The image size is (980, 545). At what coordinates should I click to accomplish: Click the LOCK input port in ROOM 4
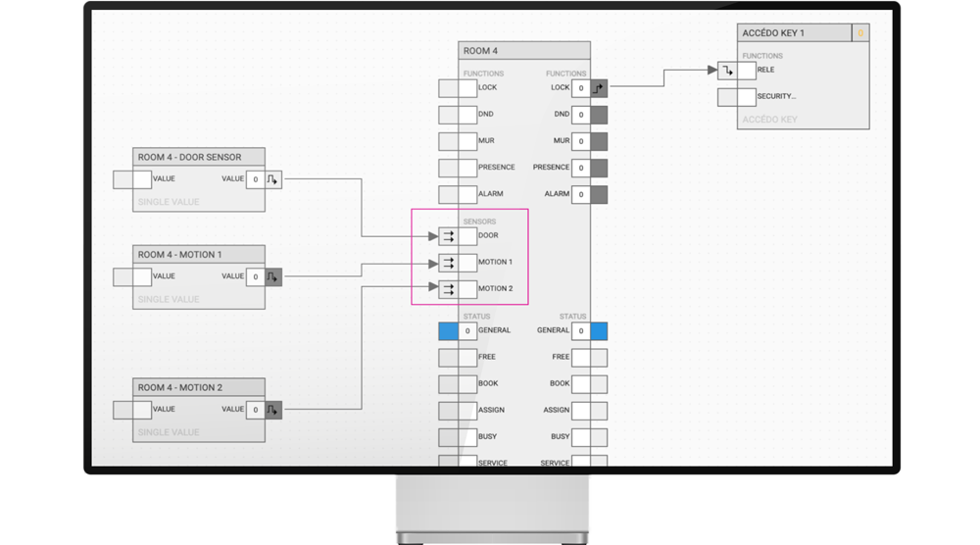click(448, 88)
